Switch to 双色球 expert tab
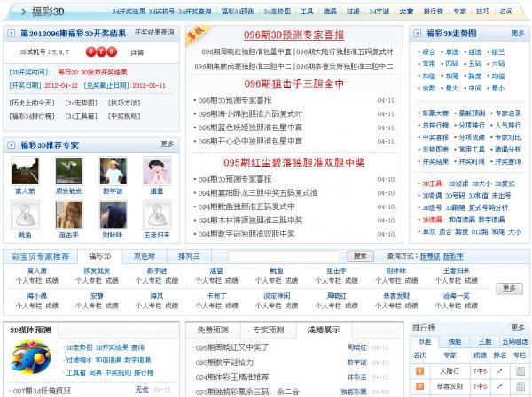Screen dimensions: 532x397 145,256
